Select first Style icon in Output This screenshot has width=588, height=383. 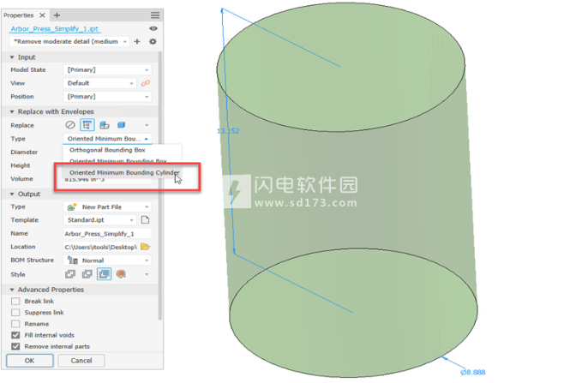point(70,274)
